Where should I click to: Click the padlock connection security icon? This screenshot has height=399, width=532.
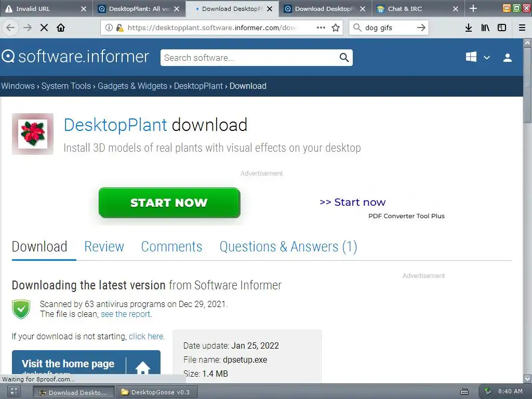[x=119, y=28]
